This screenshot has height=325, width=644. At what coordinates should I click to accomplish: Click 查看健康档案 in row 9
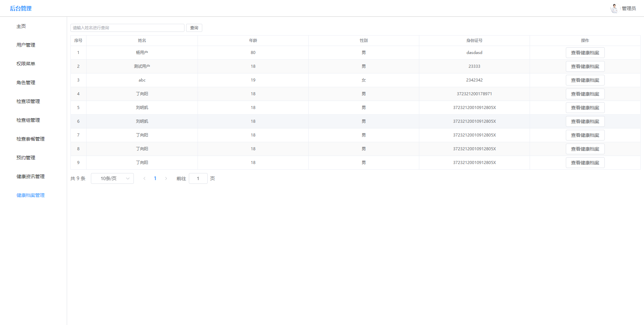[585, 163]
